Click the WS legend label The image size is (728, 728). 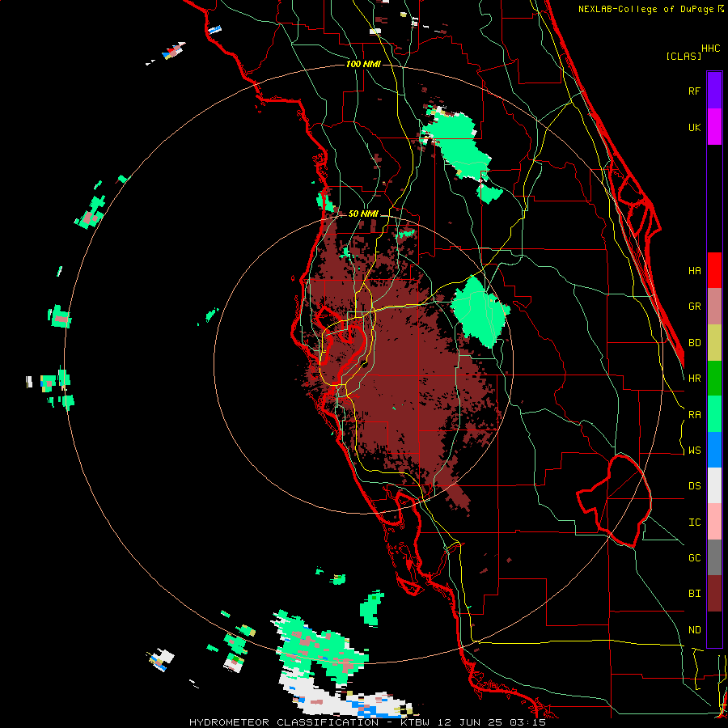pyautogui.click(x=694, y=451)
